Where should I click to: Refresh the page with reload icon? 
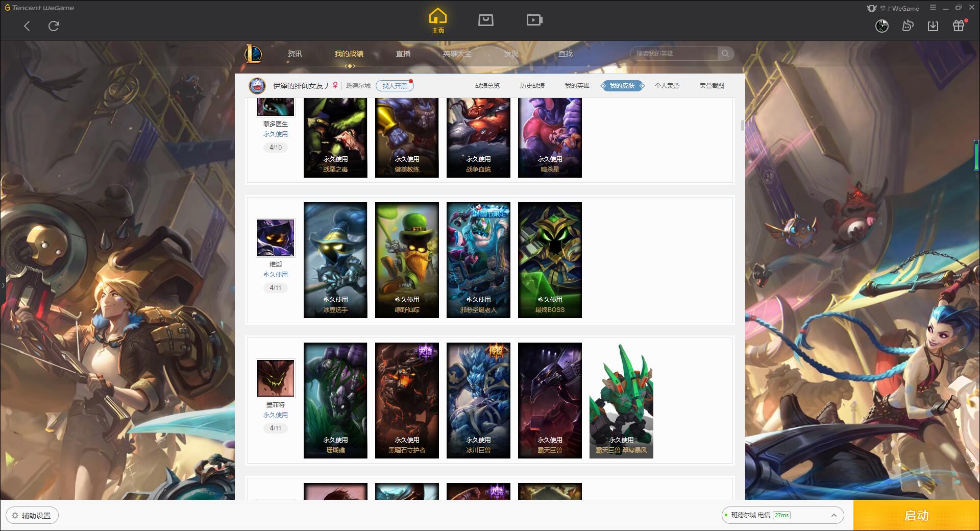click(x=54, y=26)
